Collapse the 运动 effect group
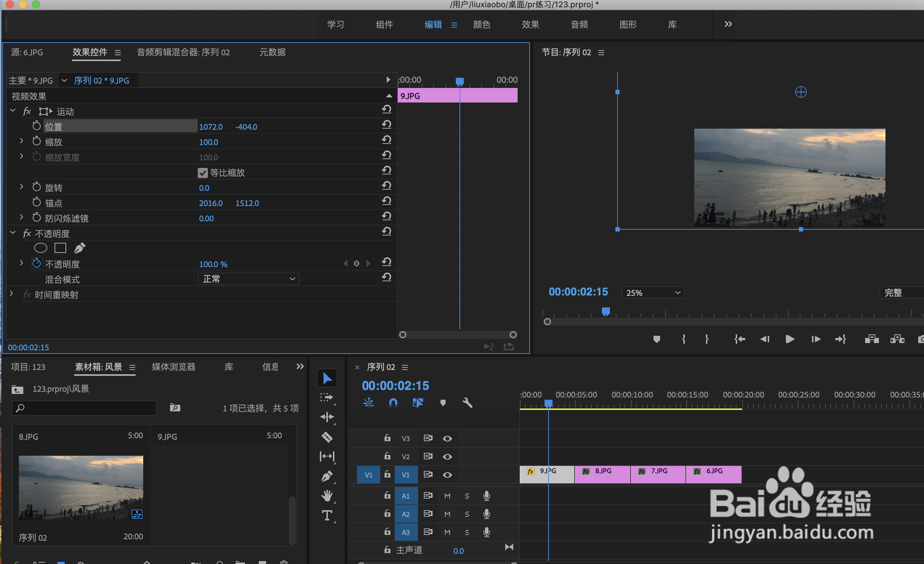The height and width of the screenshot is (564, 924). [13, 110]
